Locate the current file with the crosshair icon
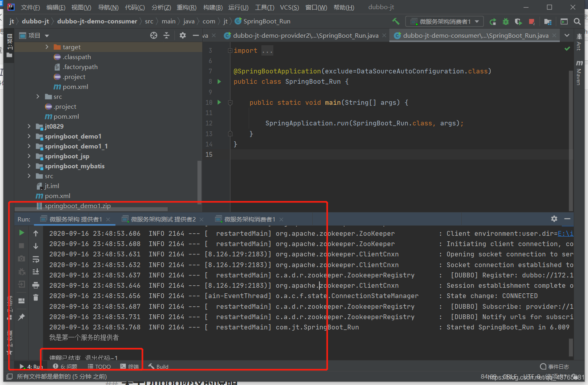This screenshot has height=385, width=588. [x=154, y=35]
